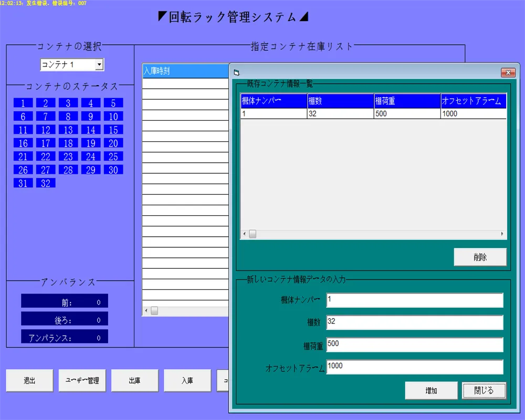The width and height of the screenshot is (525, 420).
Task: Click right arrow of container table scrollbar
Action: (x=502, y=234)
